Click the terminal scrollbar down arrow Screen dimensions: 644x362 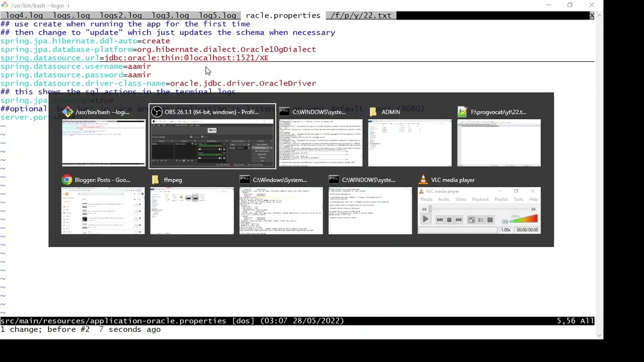[x=599, y=335]
